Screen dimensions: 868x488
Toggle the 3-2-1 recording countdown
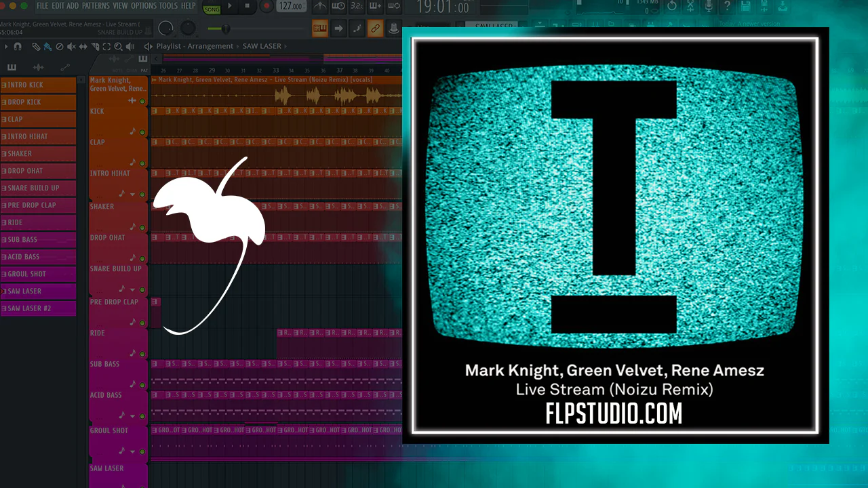coord(357,7)
